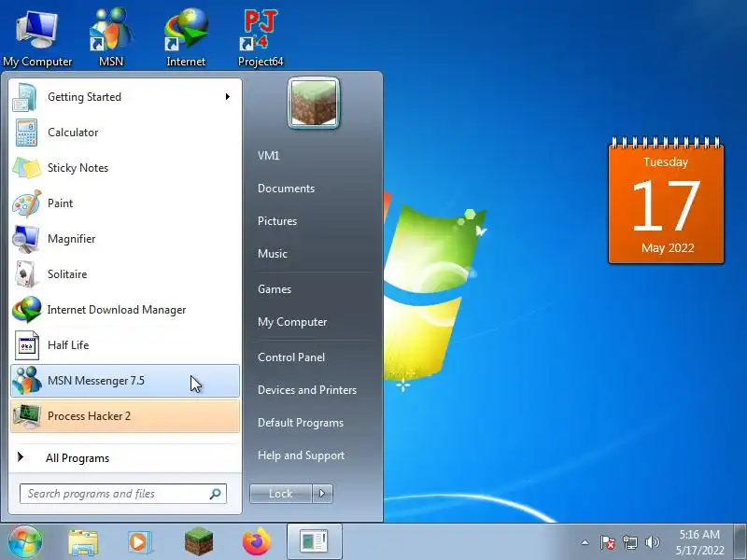Open MSN Messenger 7.5
The height and width of the screenshot is (560, 747).
click(x=125, y=381)
